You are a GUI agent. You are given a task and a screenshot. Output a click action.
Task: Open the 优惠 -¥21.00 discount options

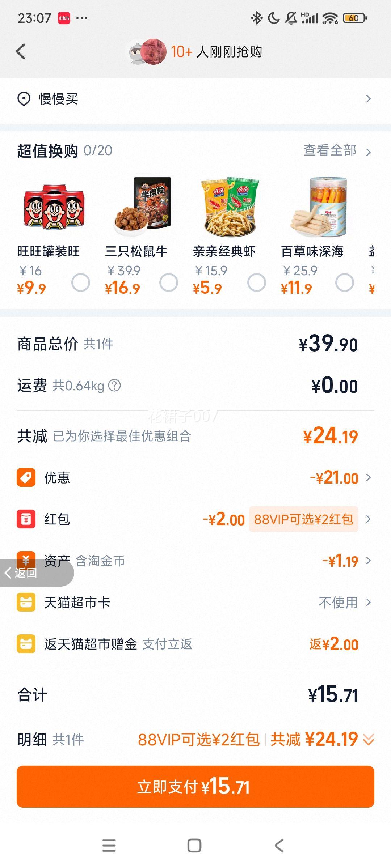(x=341, y=478)
